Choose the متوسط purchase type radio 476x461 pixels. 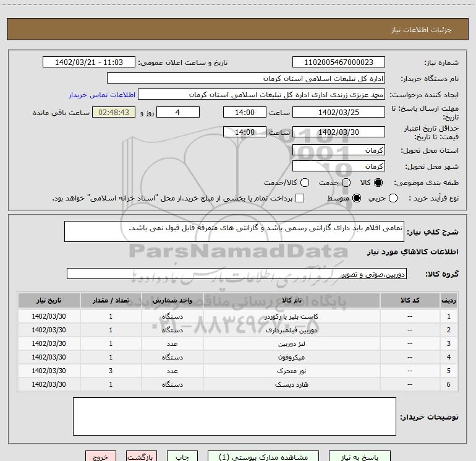tap(357, 198)
